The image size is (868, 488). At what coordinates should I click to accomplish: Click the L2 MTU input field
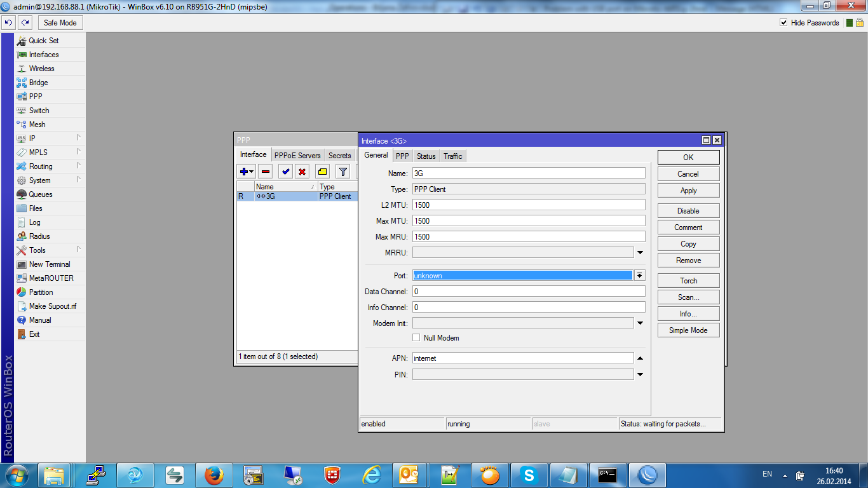[x=529, y=205]
